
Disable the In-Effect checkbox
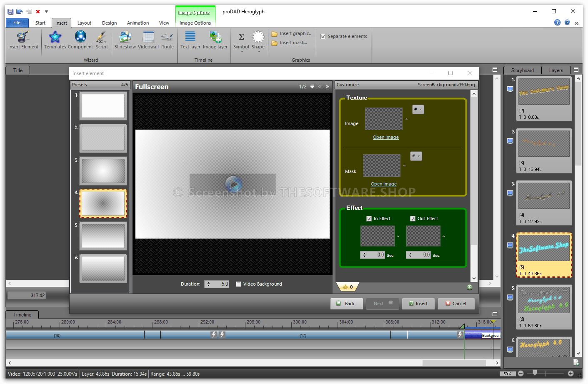(x=369, y=218)
